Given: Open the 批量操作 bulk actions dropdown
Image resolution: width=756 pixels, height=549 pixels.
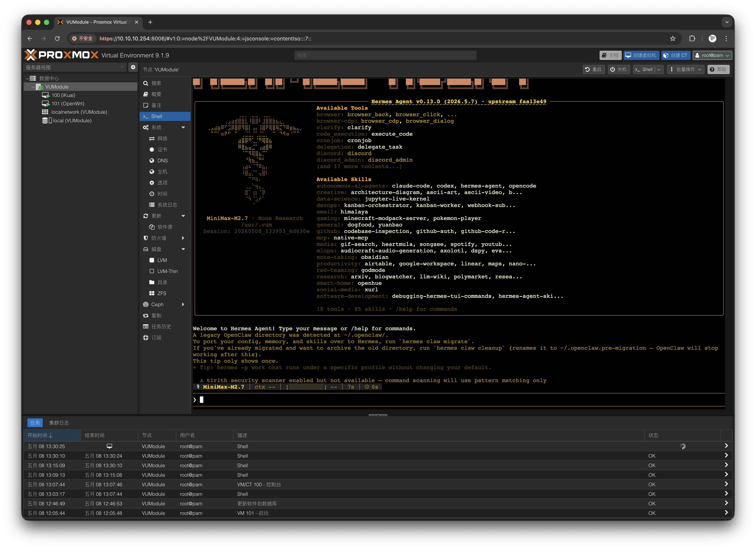Looking at the screenshot, I should [x=685, y=69].
